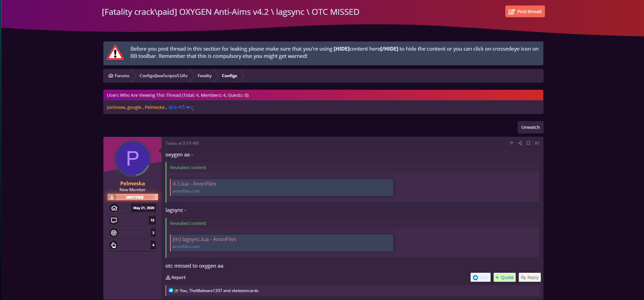Viewport: 644px width, 300px height.
Task: Click the message count speech-bubble icon
Action: tap(114, 220)
